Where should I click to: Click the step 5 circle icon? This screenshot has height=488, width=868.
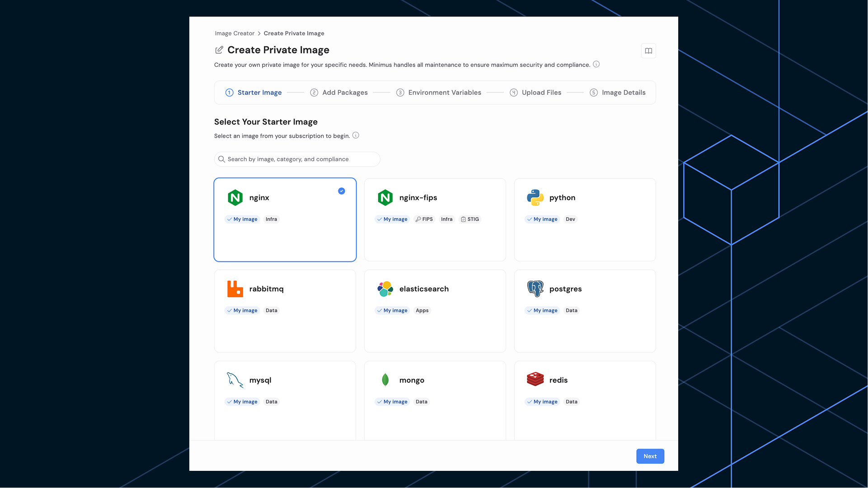(x=594, y=93)
